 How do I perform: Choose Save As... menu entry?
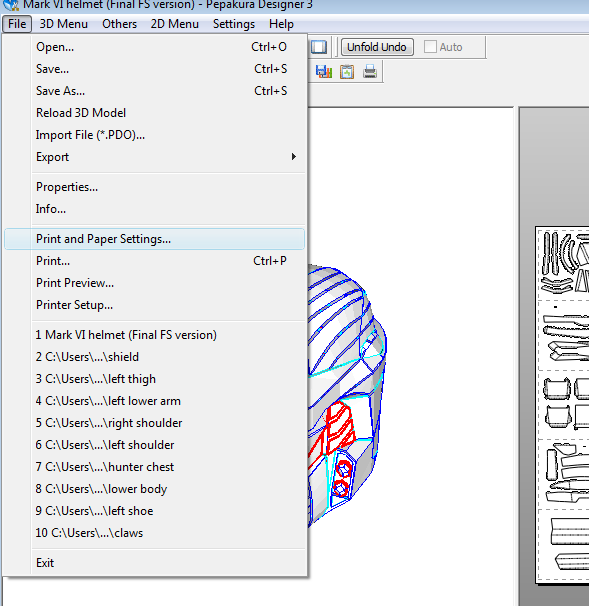pos(155,91)
